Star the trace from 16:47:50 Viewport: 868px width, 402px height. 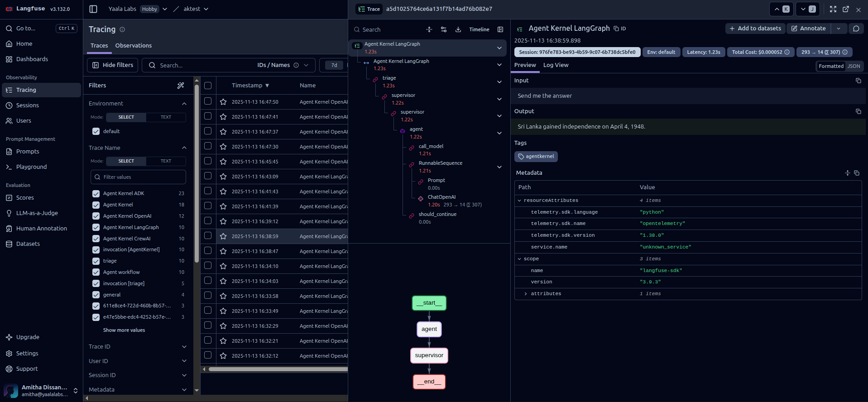pos(223,102)
